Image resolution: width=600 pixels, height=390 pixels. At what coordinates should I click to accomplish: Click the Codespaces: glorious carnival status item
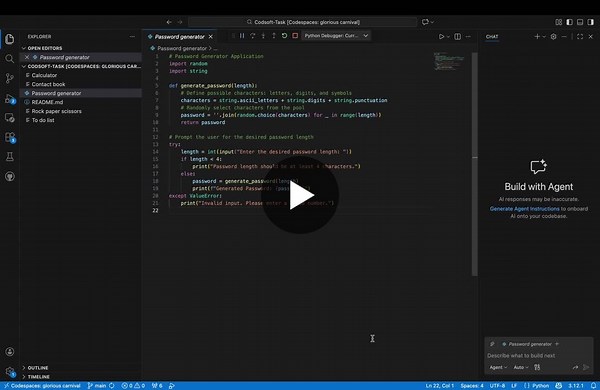coord(42,385)
